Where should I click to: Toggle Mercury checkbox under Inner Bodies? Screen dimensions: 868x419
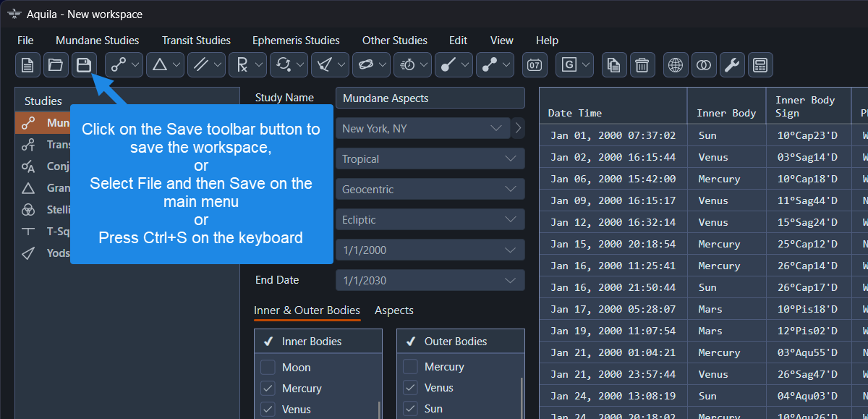(268, 389)
